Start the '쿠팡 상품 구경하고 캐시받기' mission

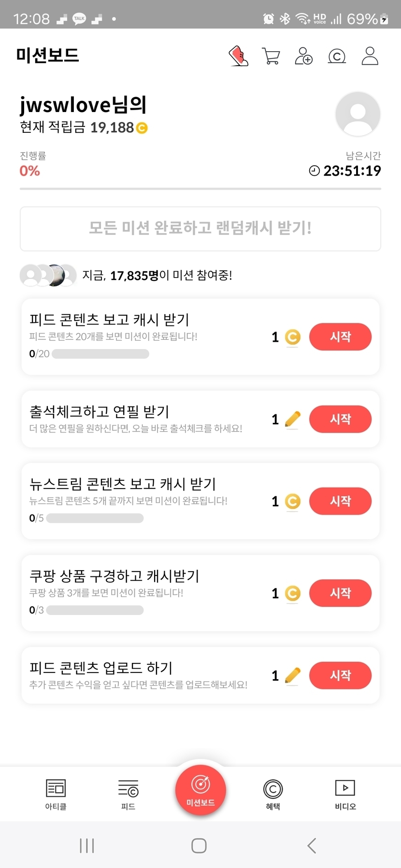point(340,593)
